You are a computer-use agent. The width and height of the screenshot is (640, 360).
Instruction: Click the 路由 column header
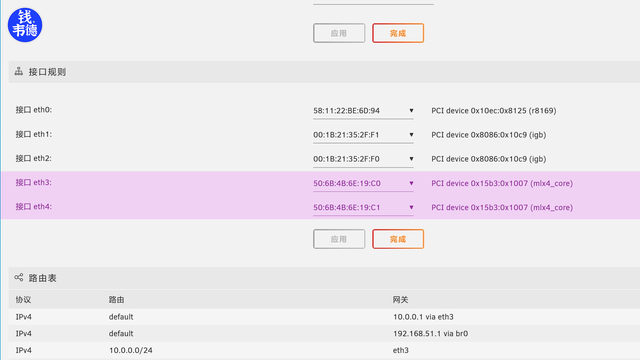click(116, 300)
